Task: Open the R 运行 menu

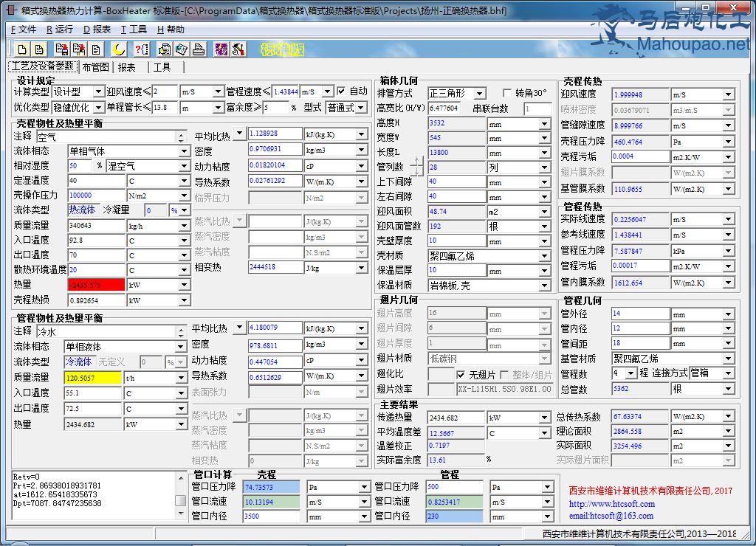Action: tap(59, 30)
